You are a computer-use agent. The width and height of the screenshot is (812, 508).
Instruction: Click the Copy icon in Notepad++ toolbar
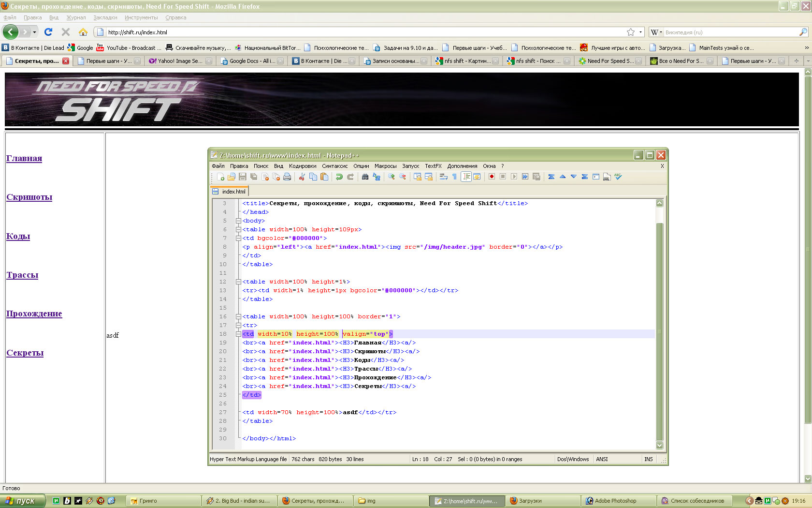click(x=313, y=177)
